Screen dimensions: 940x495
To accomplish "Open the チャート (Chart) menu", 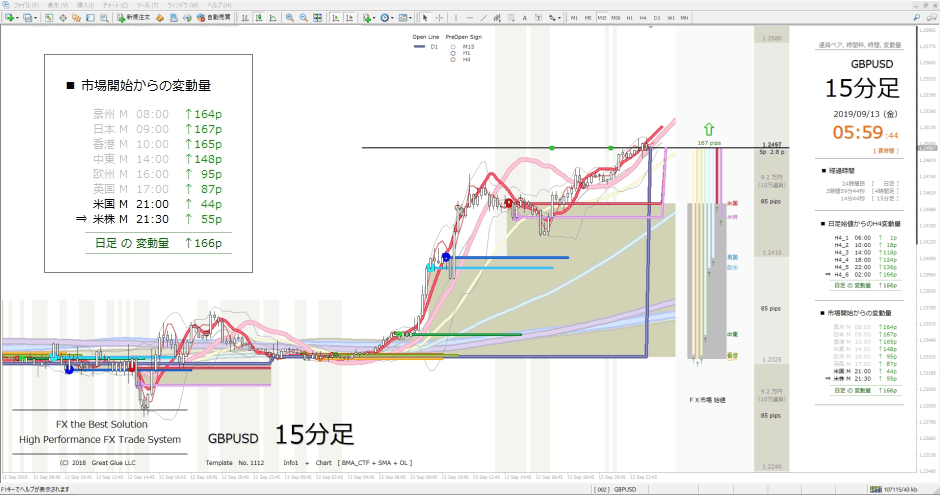I will (115, 5).
